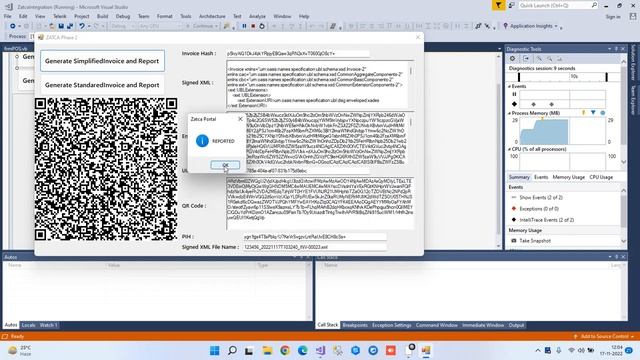640x360 pixels.
Task: Click the Diagnostic Tools graph scrollbar
Action: [x=623, y=111]
